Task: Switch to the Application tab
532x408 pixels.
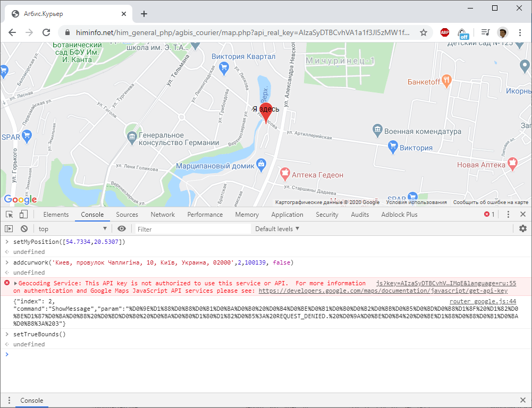Action: tap(287, 214)
